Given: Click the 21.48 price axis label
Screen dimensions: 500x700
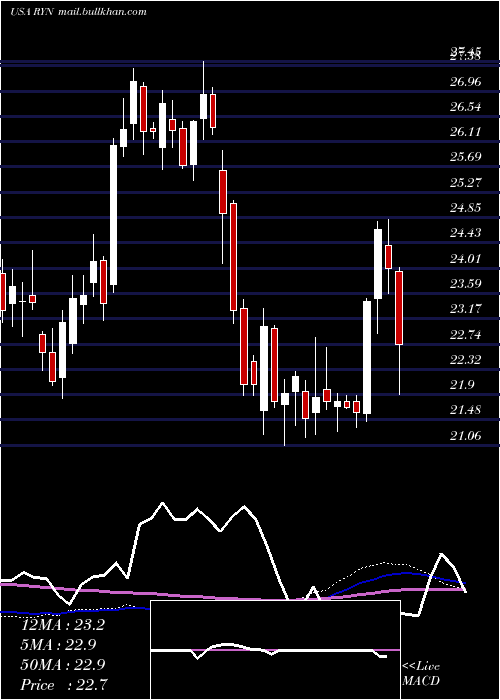Looking at the screenshot, I should tap(466, 410).
